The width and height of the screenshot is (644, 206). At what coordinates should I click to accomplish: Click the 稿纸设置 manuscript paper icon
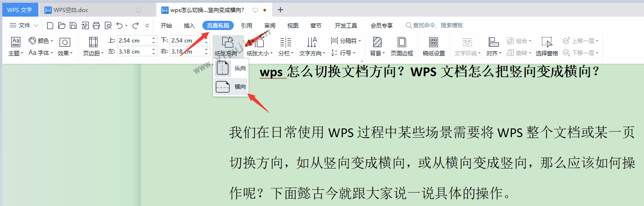pyautogui.click(x=433, y=42)
